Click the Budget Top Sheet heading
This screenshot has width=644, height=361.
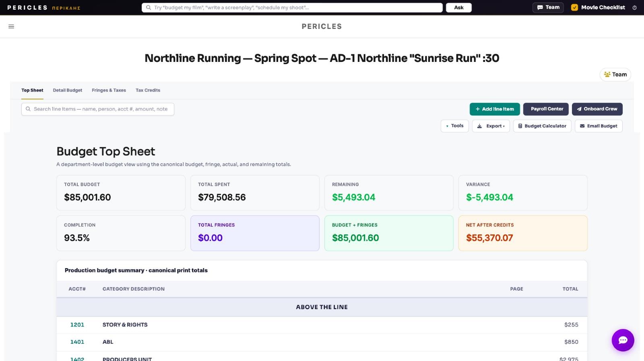pyautogui.click(x=106, y=152)
